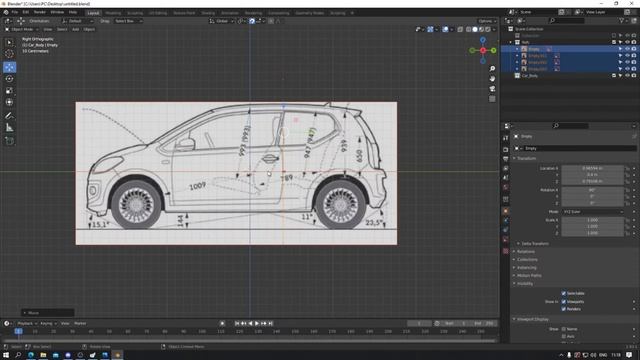Open the Options dropdown in viewport
Screen dimensions: 640x360
[x=487, y=21]
